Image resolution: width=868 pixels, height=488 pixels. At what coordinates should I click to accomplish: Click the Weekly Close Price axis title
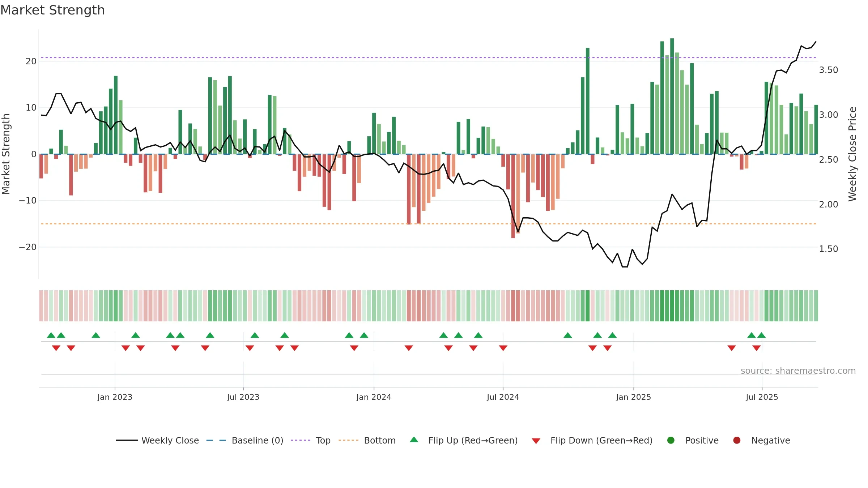point(852,154)
